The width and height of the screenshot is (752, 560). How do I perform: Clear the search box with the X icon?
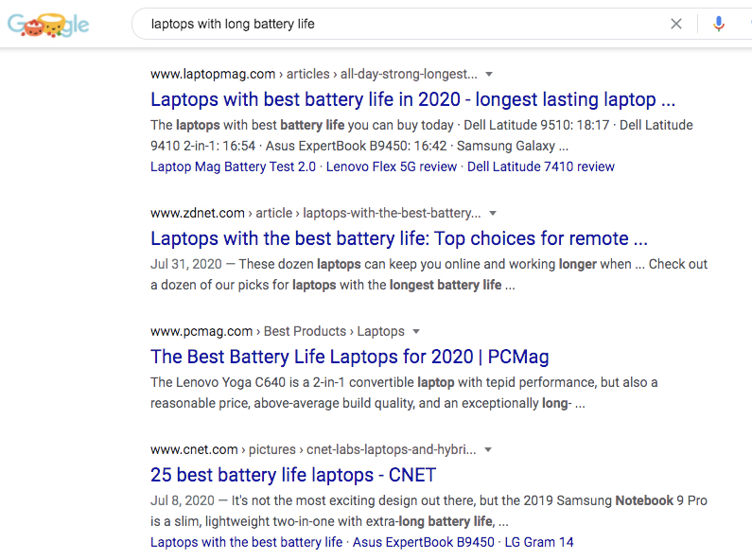coord(675,24)
